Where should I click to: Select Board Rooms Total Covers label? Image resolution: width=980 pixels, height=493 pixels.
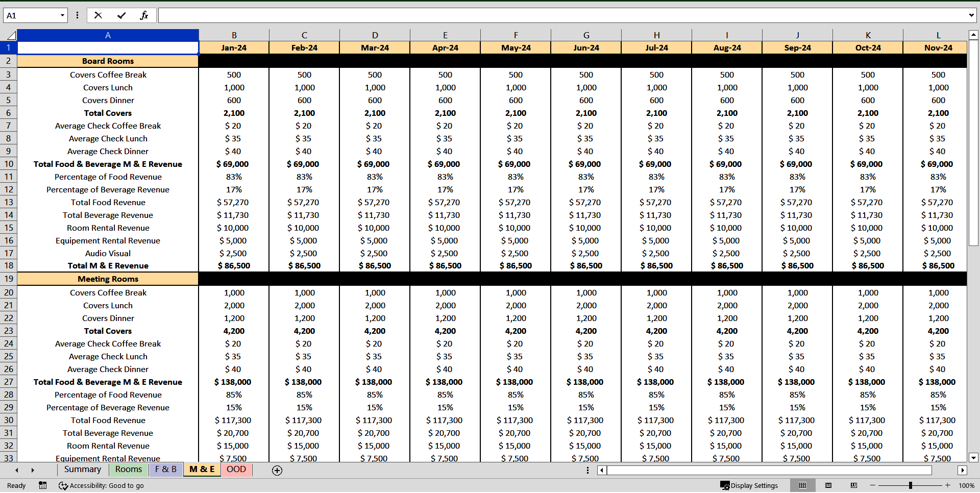pos(108,113)
